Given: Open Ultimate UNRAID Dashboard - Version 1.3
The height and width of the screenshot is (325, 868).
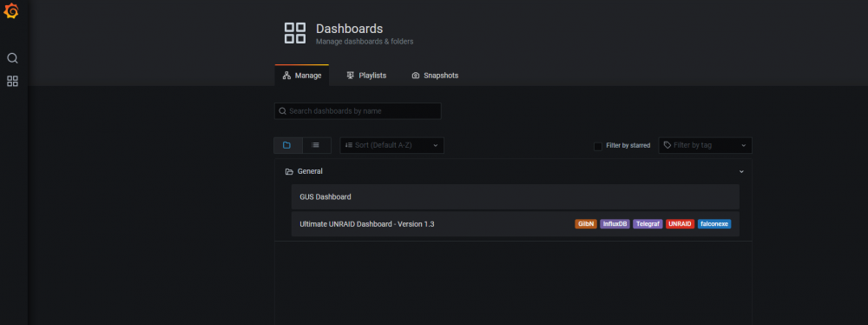Looking at the screenshot, I should point(515,224).
